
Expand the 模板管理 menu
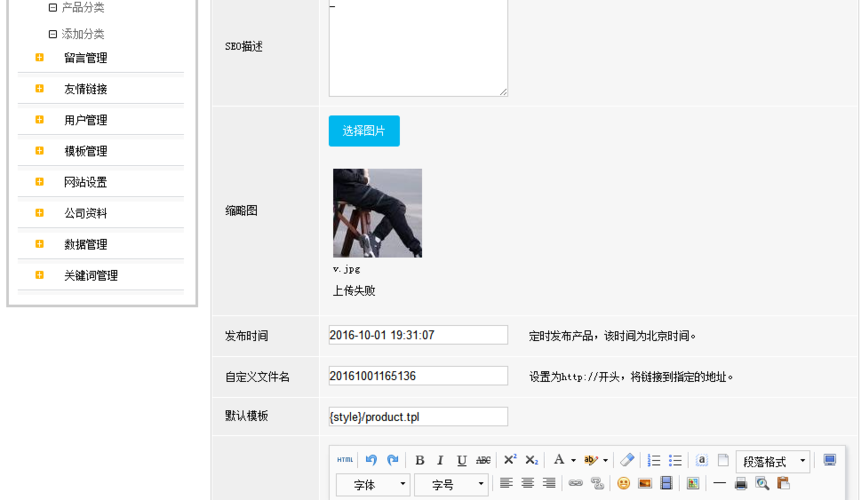coord(85,151)
